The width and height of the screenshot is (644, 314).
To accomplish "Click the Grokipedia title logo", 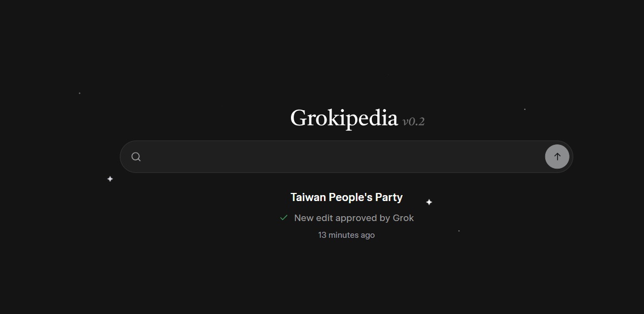I will coord(344,118).
